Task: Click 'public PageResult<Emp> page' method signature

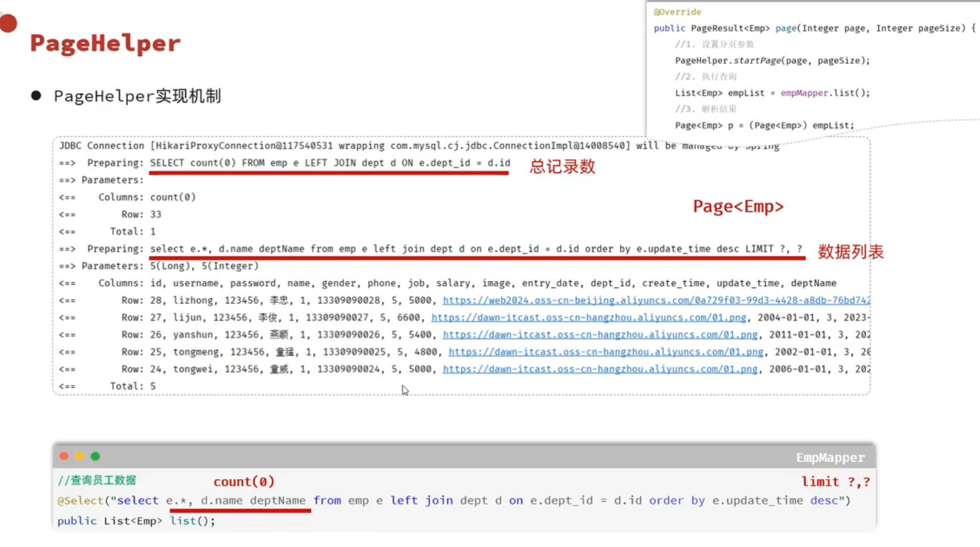Action: [814, 28]
